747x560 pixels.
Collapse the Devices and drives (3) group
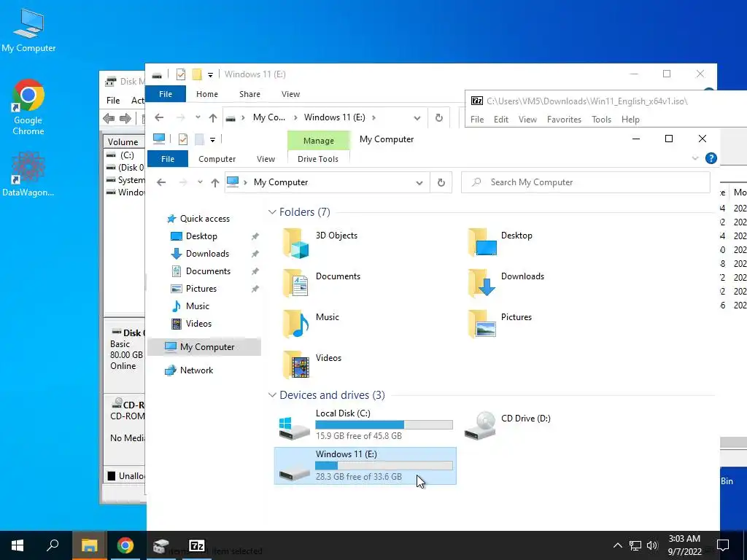coord(272,395)
